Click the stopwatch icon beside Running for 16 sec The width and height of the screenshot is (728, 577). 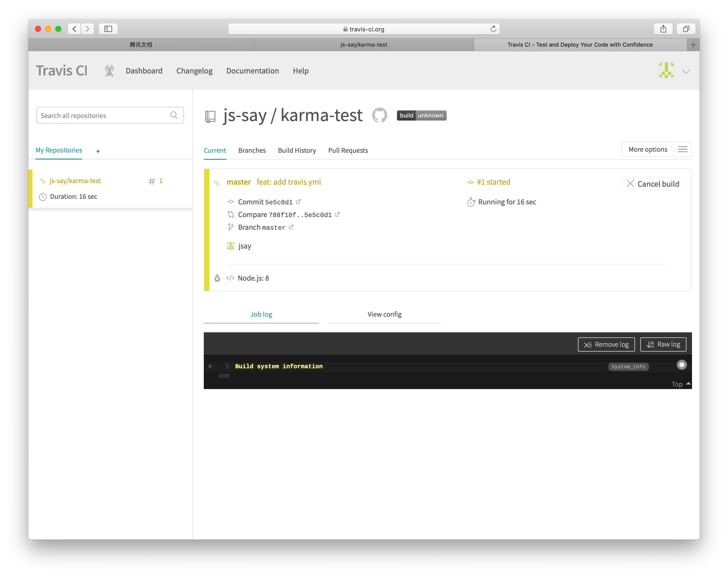[x=471, y=202]
